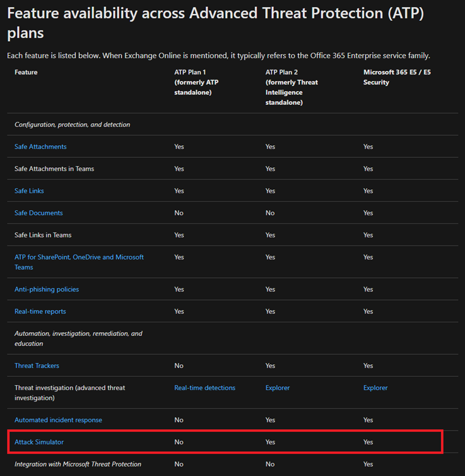Select 'No' for Automated incident response under ATP Plan 1
This screenshot has width=465, height=476.
(x=179, y=420)
